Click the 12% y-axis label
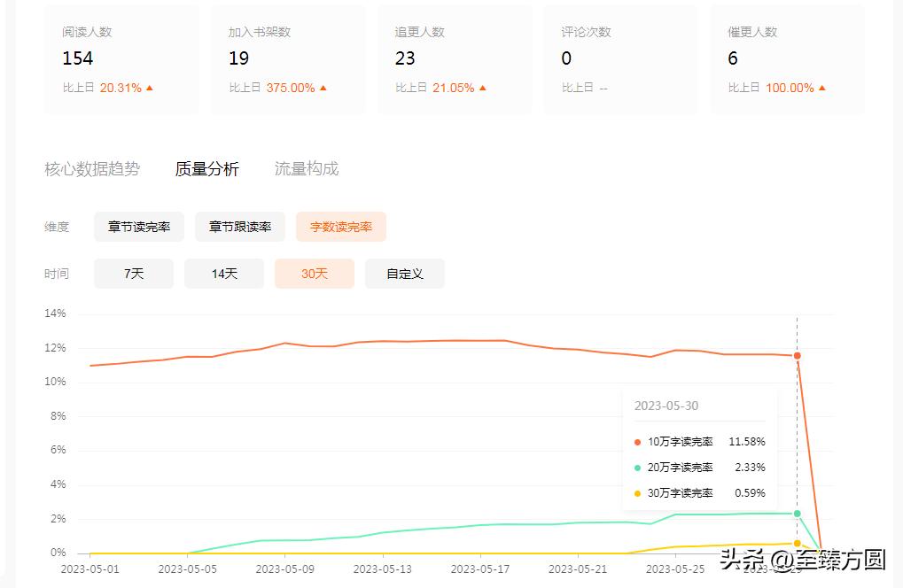Screen dimensions: 903x588 (55, 348)
